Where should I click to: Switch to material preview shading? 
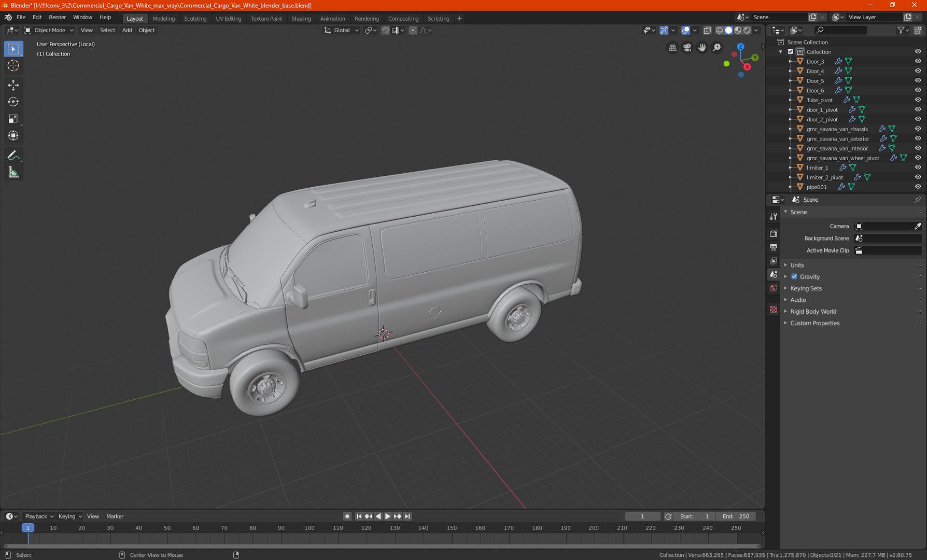pos(738,30)
